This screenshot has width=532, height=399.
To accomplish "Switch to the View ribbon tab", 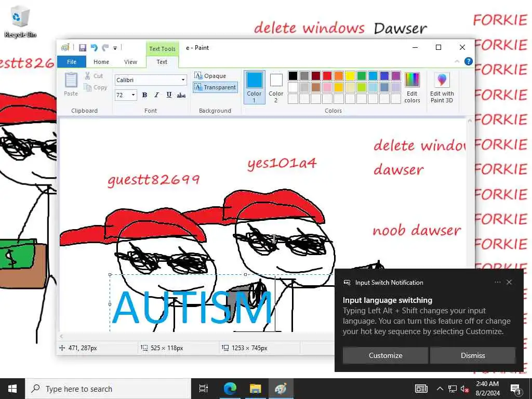I will pyautogui.click(x=130, y=62).
